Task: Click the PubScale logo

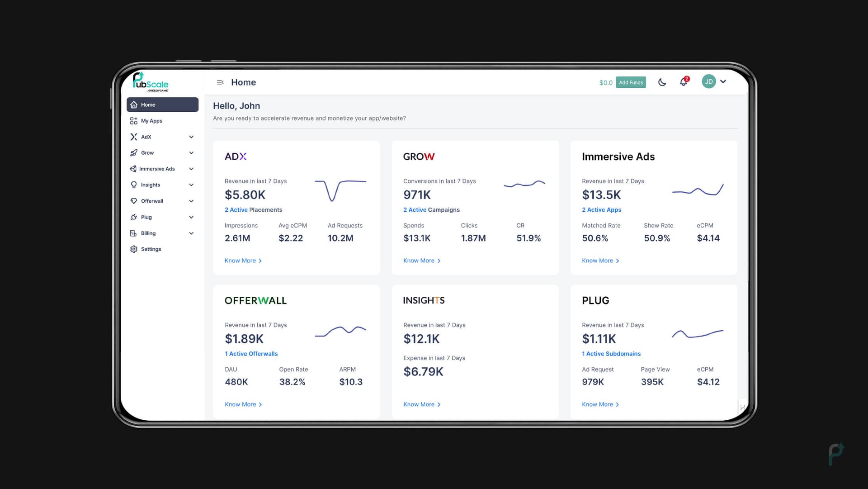Action: pos(151,82)
